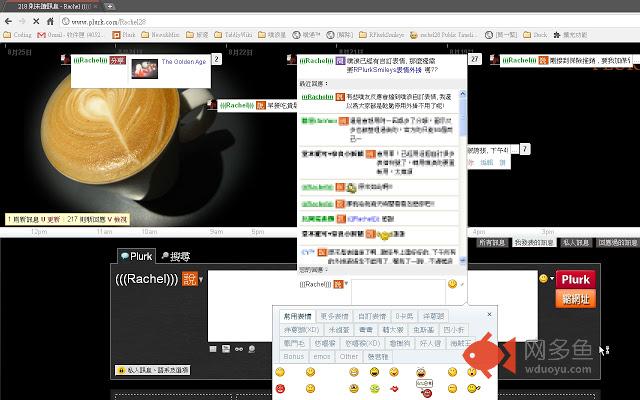
Task: Focus the plurk.com address bar
Action: click(x=349, y=21)
